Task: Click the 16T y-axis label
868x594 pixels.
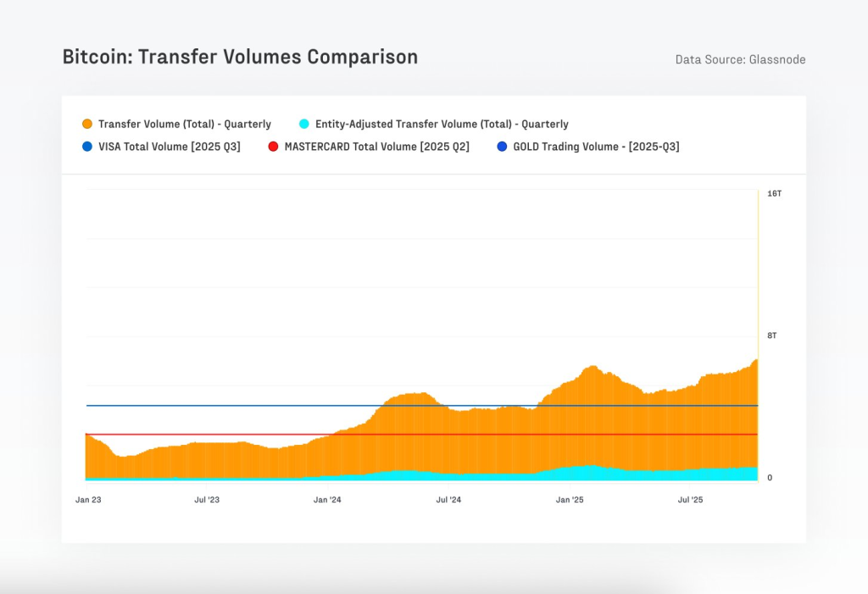Action: coord(774,194)
